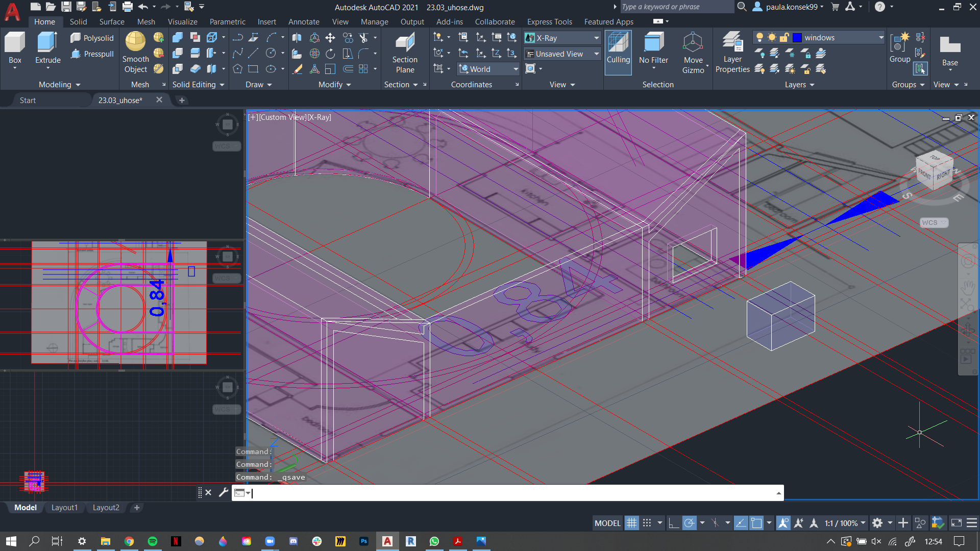Select the Rectangle draw tool

pyautogui.click(x=253, y=69)
